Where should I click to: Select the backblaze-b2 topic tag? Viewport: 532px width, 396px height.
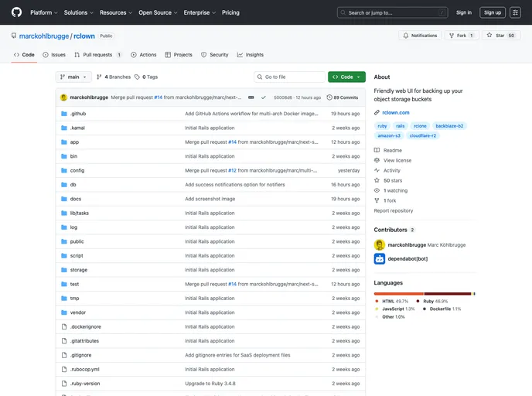point(449,125)
